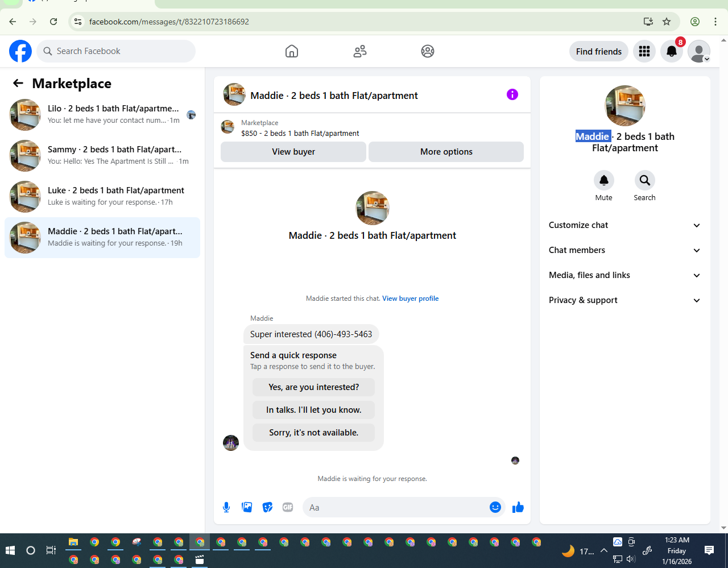Click the browser address bar URL
The width and height of the screenshot is (728, 568).
[x=169, y=22]
